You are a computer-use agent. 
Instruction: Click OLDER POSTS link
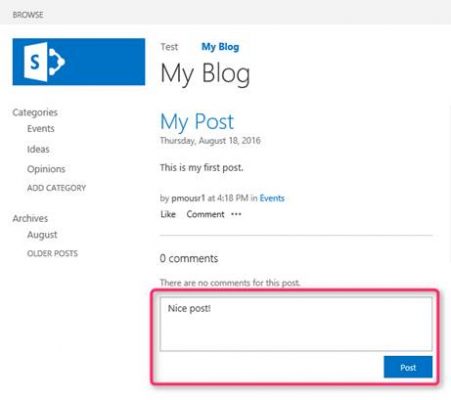point(52,253)
